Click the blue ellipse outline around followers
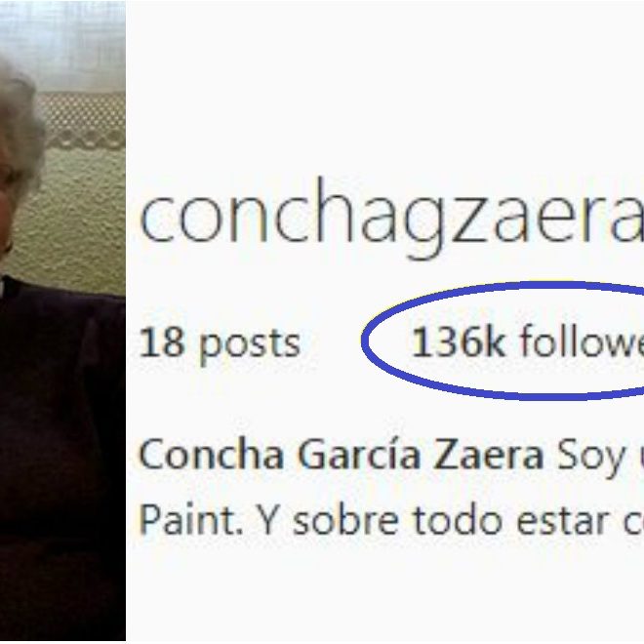 point(503,341)
